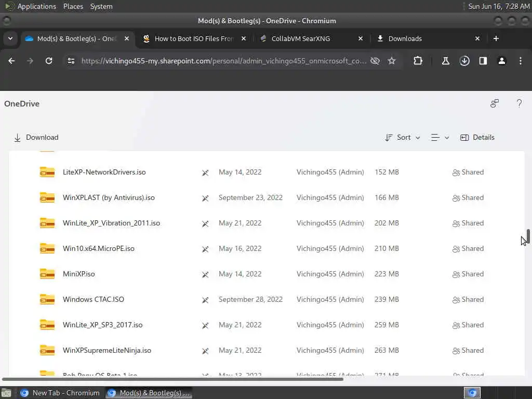Open the tab search dropdown arrow
532x399 pixels.
tap(10, 38)
